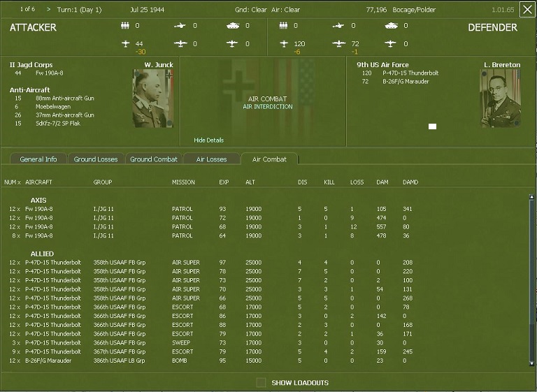
Task: Click 37mm Anti-aircraft Gun entry
Action: 65,115
